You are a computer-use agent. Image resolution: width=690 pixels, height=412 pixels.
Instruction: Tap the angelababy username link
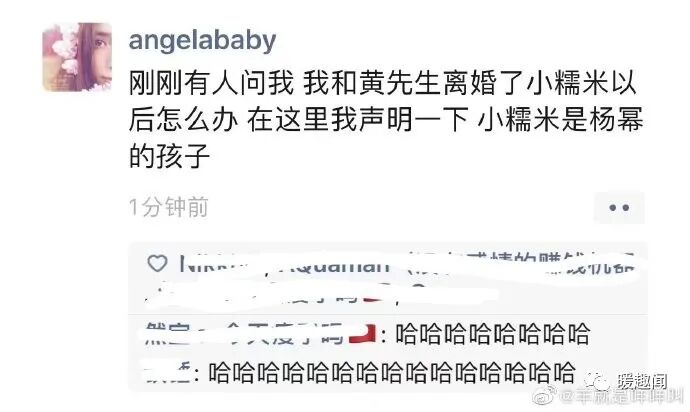tap(202, 40)
